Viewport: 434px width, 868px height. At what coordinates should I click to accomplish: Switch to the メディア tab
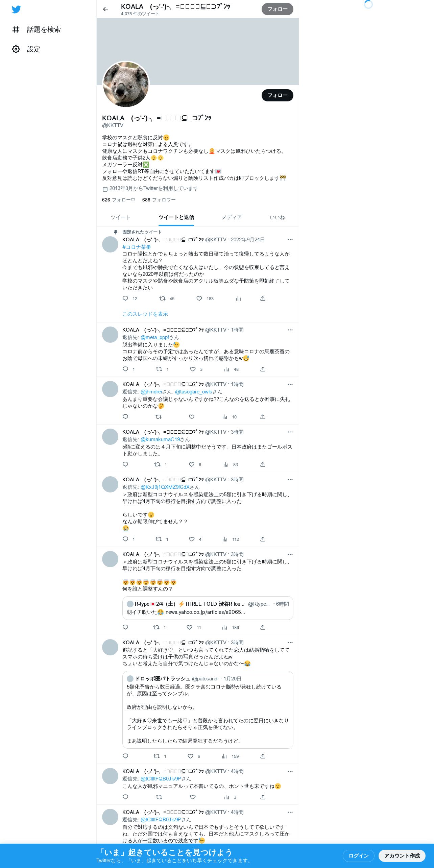[x=232, y=217]
